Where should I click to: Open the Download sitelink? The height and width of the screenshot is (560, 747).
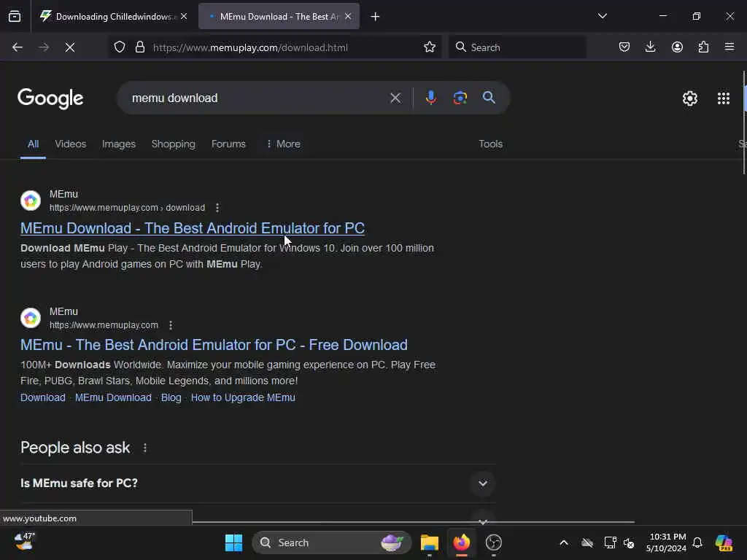[43, 397]
